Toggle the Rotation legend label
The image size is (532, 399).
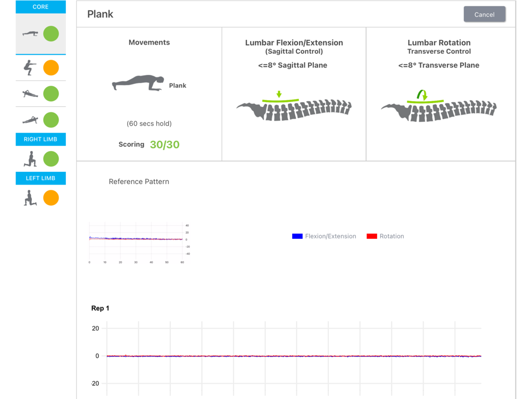pyautogui.click(x=392, y=236)
